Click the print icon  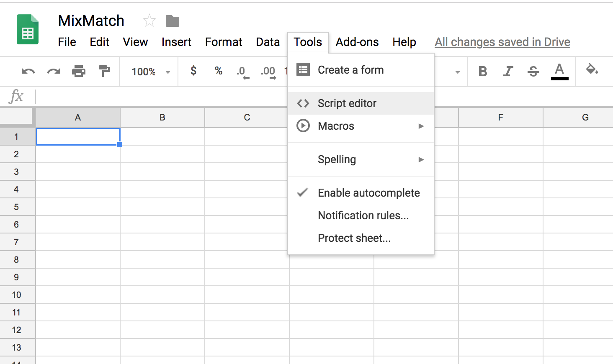(x=79, y=72)
